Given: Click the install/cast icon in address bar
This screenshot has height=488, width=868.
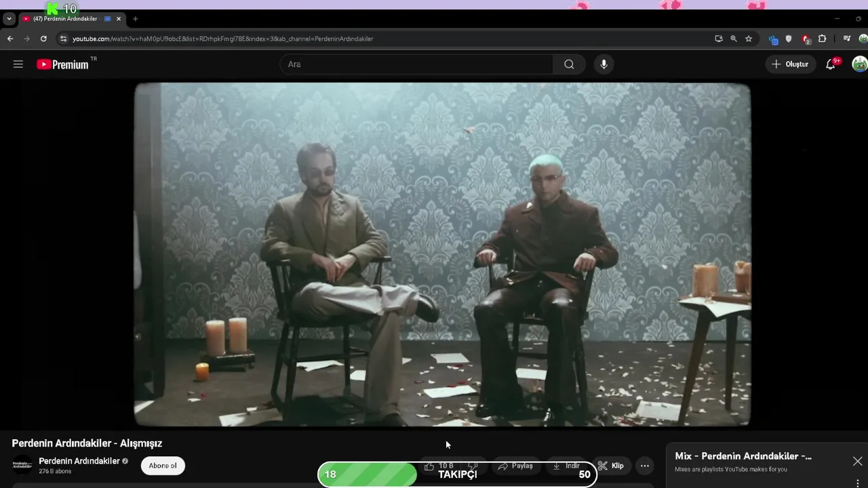Looking at the screenshot, I should pyautogui.click(x=719, y=39).
